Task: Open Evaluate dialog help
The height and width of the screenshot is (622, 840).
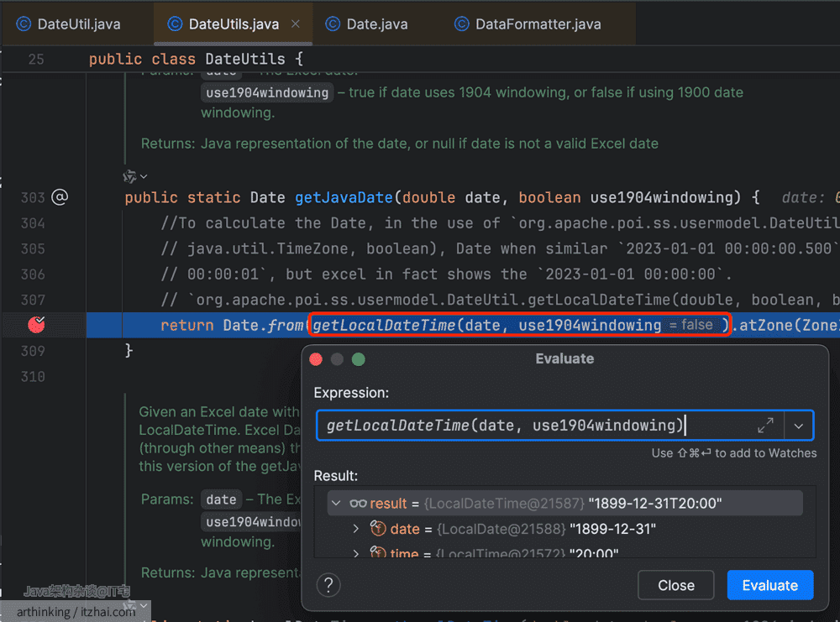Action: tap(328, 585)
